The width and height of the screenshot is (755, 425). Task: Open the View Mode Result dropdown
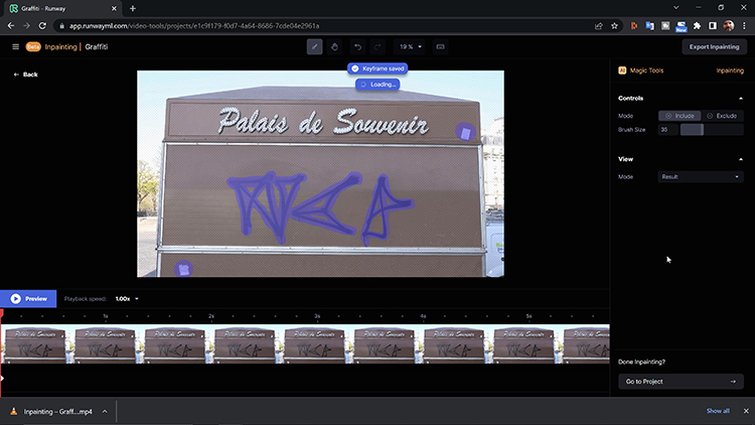coord(700,177)
